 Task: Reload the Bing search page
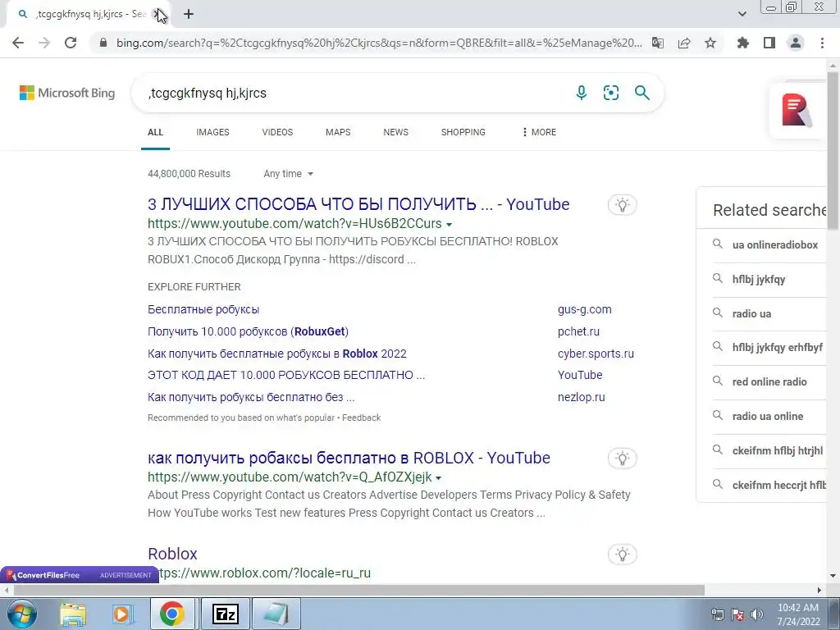[x=71, y=43]
